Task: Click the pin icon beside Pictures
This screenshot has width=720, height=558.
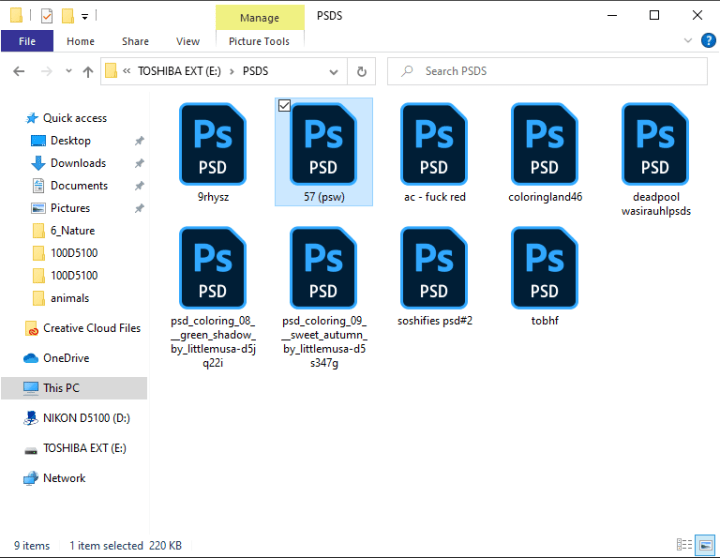Action: click(139, 209)
